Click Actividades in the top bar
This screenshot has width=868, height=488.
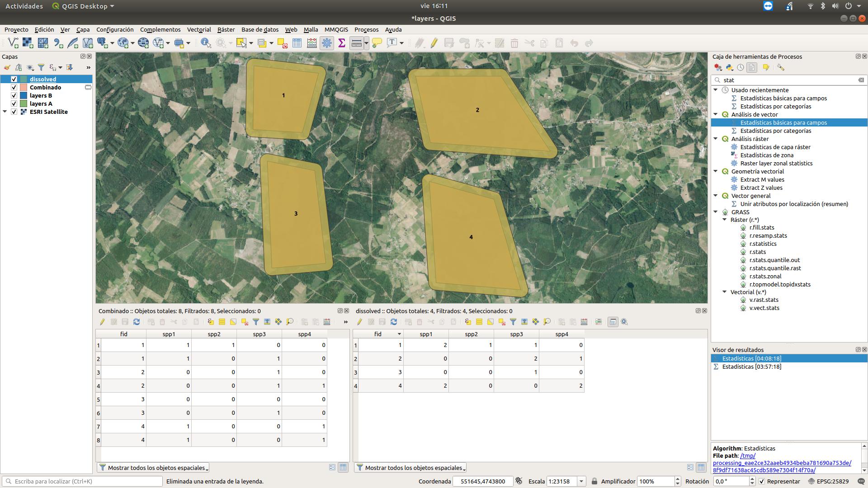tap(24, 6)
